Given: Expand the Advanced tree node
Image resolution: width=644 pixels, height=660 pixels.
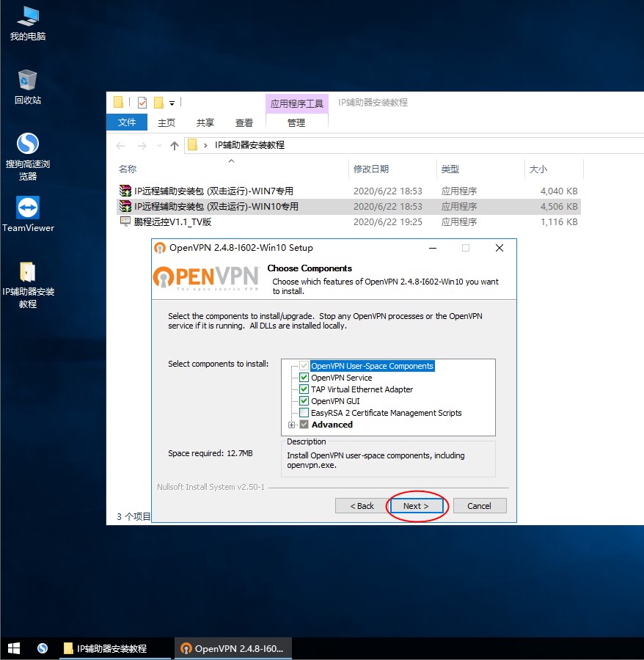Looking at the screenshot, I should (291, 425).
